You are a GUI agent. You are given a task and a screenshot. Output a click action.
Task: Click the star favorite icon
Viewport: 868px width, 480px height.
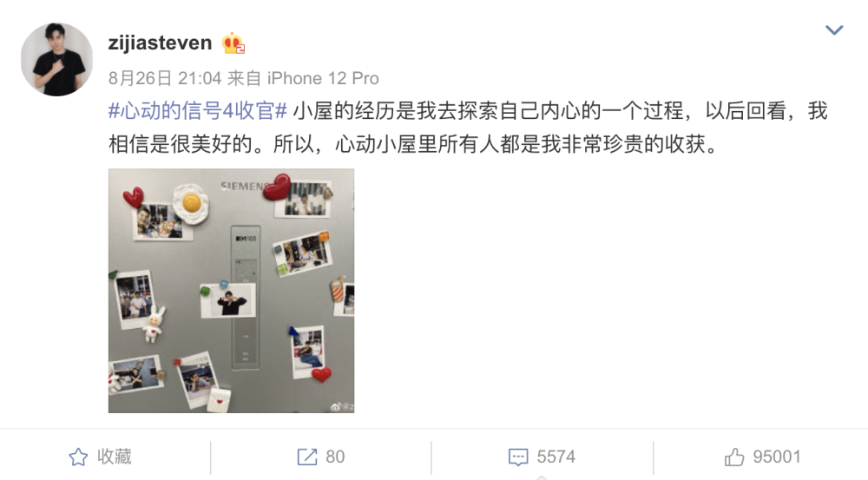coord(78,457)
